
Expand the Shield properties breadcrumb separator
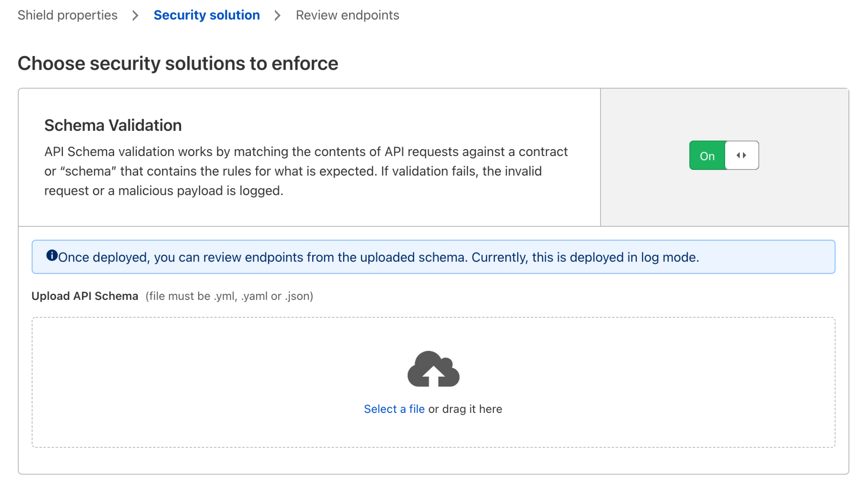pyautogui.click(x=135, y=15)
